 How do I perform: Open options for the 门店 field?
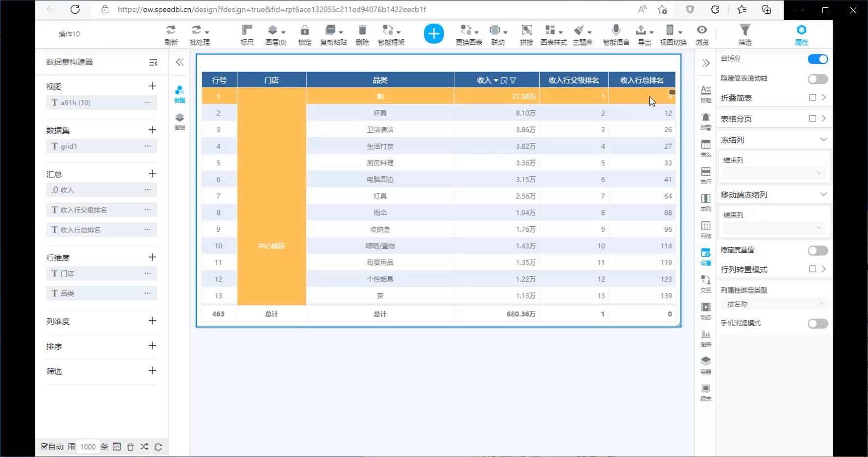coord(148,273)
